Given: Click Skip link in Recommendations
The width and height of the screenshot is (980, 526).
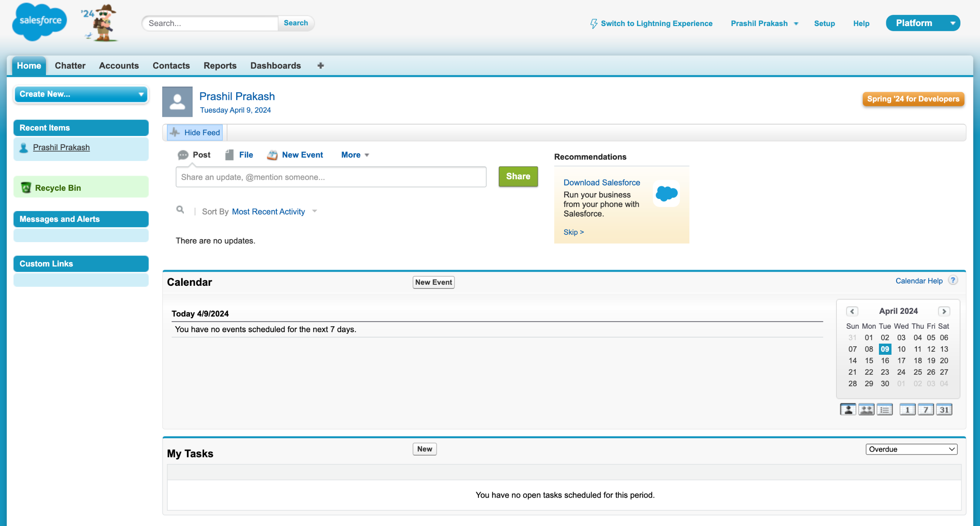Looking at the screenshot, I should tap(573, 232).
